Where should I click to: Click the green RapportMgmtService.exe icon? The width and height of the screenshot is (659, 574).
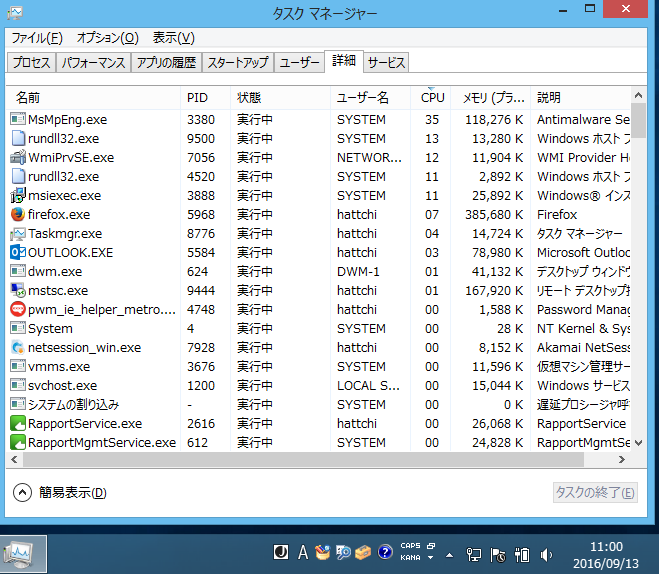18,442
